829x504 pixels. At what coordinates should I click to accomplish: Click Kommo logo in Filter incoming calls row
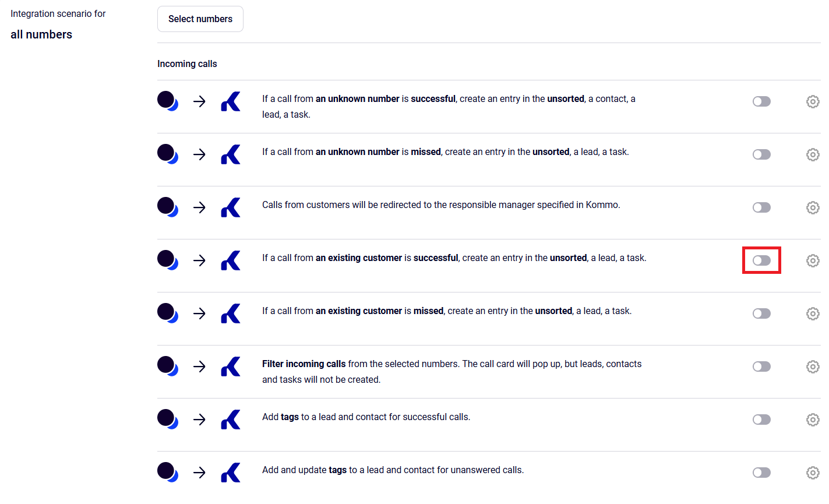pyautogui.click(x=231, y=366)
